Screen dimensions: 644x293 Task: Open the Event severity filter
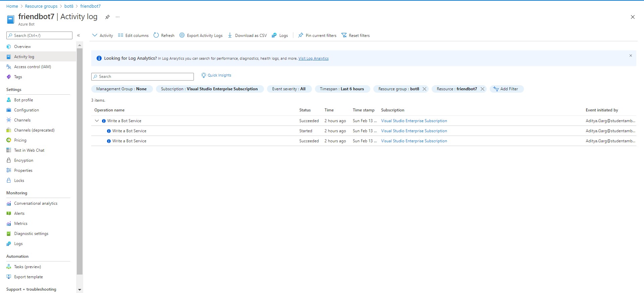[289, 89]
